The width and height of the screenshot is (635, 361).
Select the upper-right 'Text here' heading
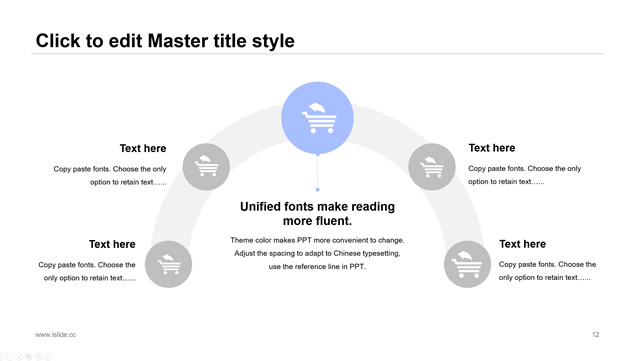point(492,148)
